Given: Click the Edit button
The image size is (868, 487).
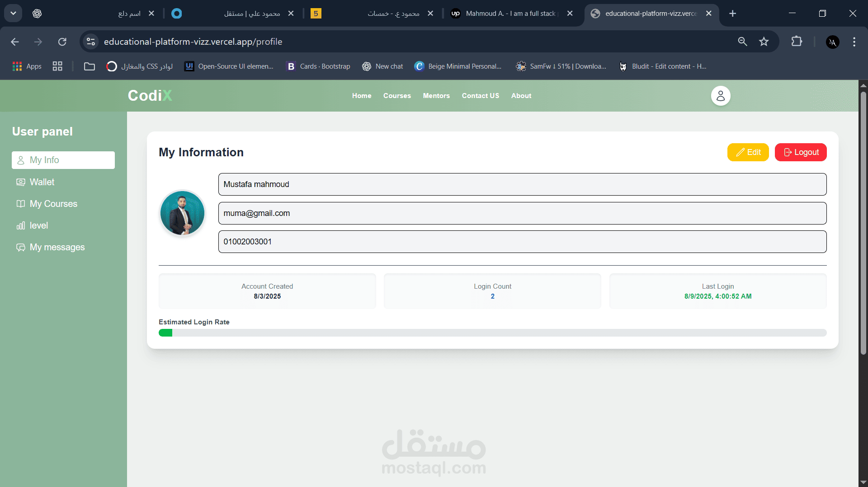Looking at the screenshot, I should [748, 152].
